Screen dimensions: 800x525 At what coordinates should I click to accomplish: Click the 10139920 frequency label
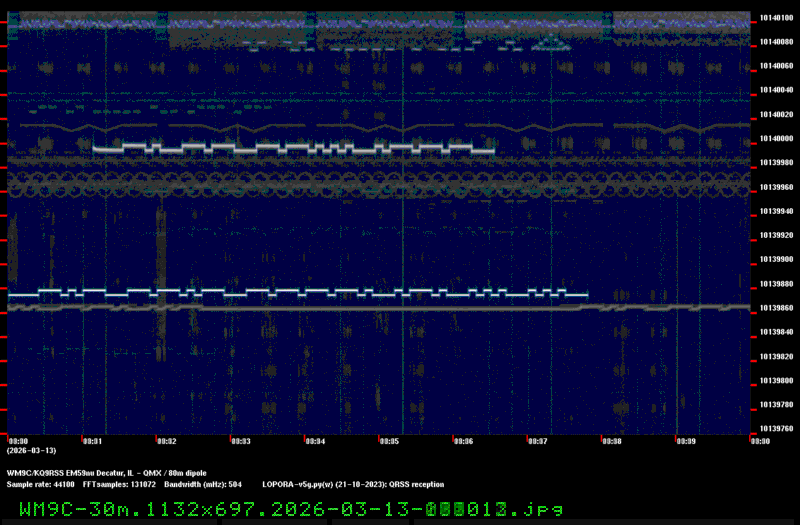[x=776, y=235]
